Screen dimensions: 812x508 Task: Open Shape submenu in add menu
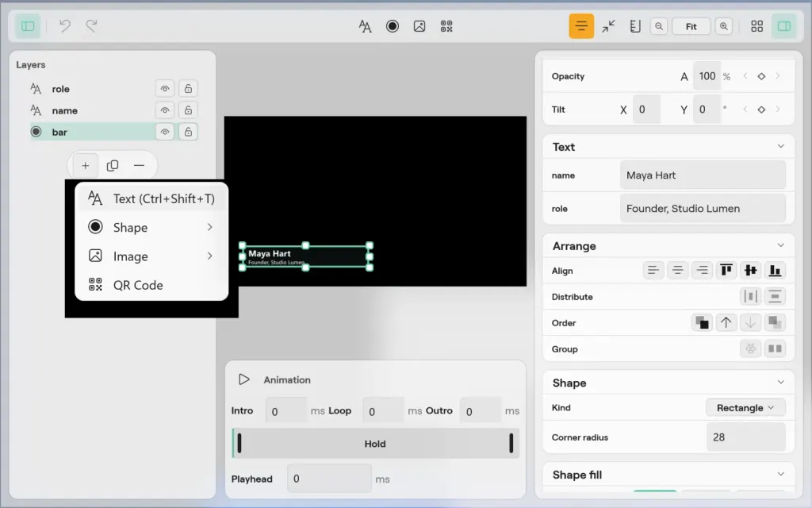click(x=151, y=228)
